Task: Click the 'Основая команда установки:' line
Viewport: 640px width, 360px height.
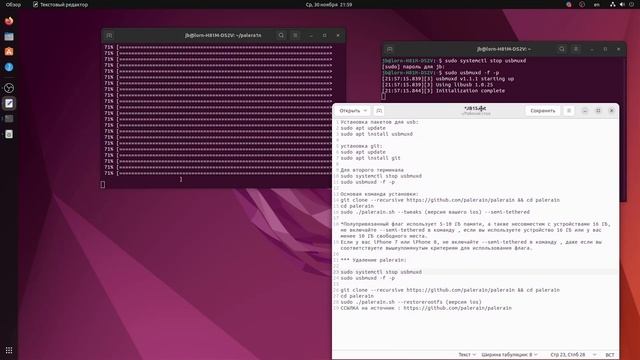Action: 379,194
